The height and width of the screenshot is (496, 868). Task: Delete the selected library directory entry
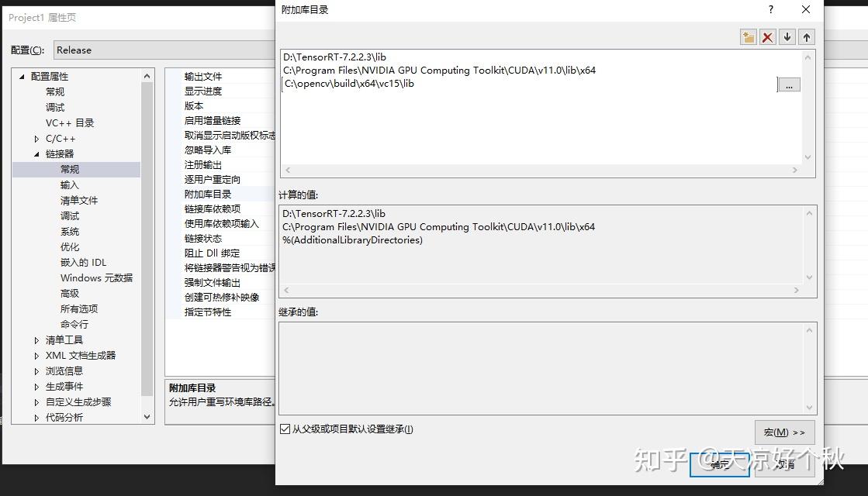tap(767, 36)
